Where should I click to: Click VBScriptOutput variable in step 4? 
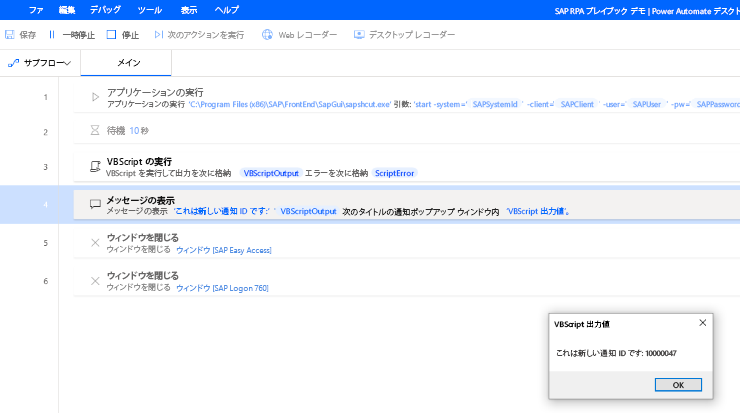click(x=308, y=211)
